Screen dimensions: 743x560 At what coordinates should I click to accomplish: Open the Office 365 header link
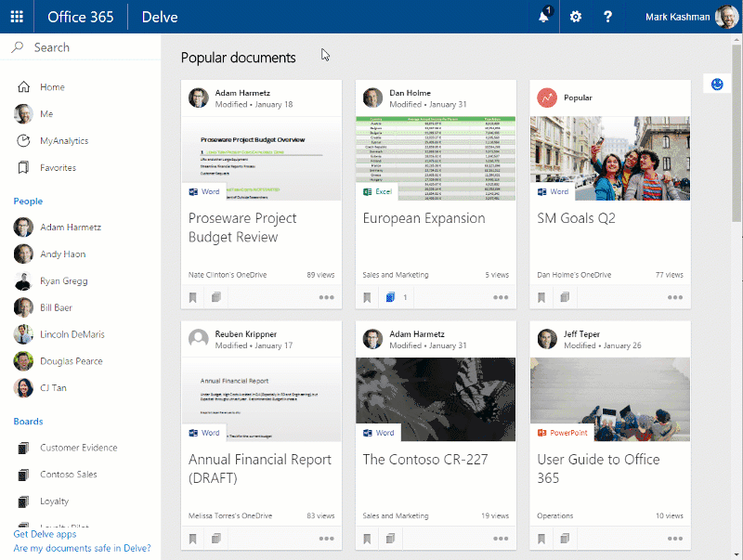81,17
